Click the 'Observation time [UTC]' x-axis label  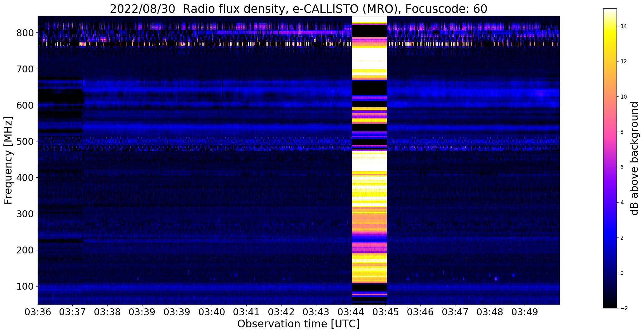(298, 324)
